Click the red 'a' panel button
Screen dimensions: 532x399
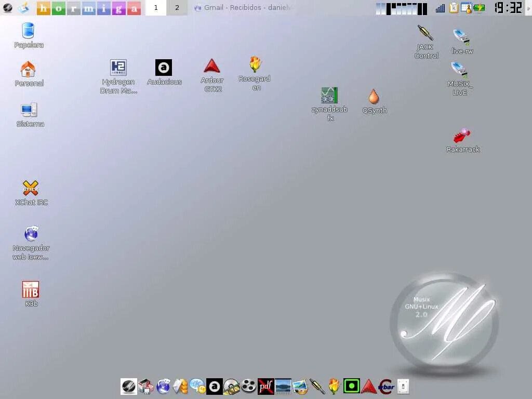coord(134,8)
